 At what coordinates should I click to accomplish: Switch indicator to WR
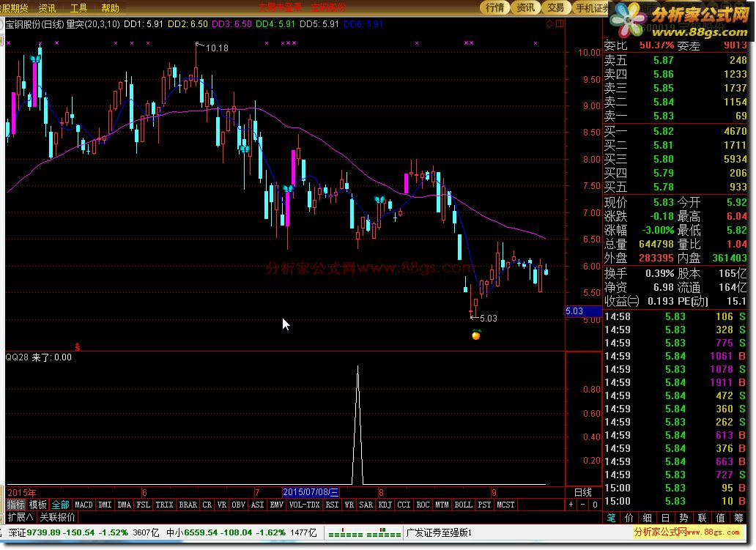pyautogui.click(x=349, y=505)
